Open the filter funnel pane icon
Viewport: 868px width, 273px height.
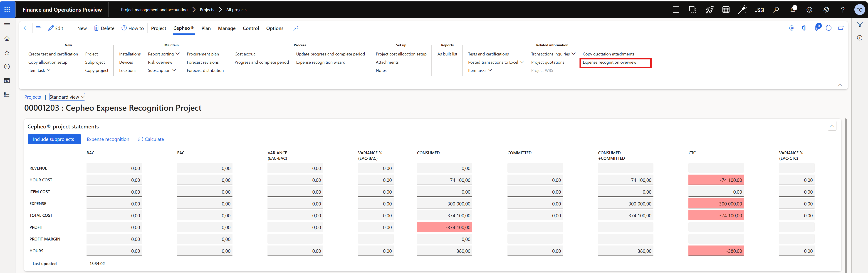click(860, 24)
